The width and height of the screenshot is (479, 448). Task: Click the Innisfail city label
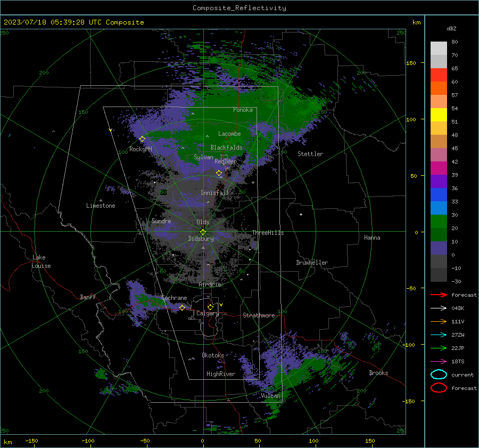point(214,193)
